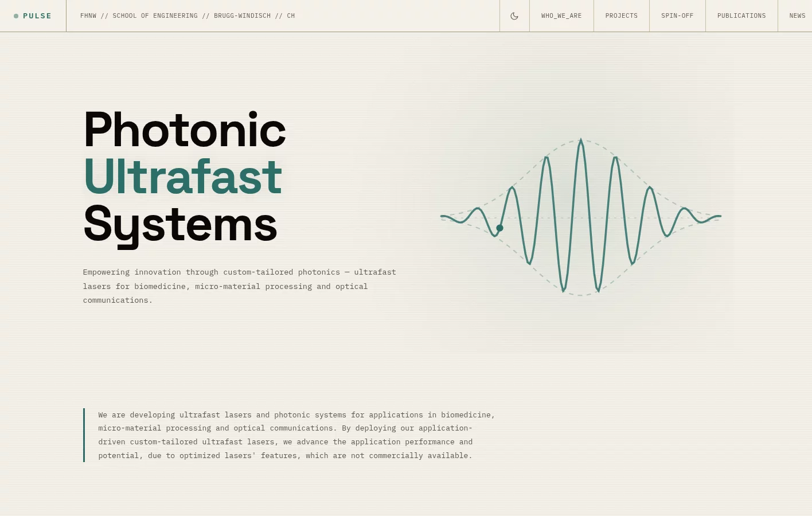
Task: Click the green dot beside PULSE
Action: click(x=16, y=16)
